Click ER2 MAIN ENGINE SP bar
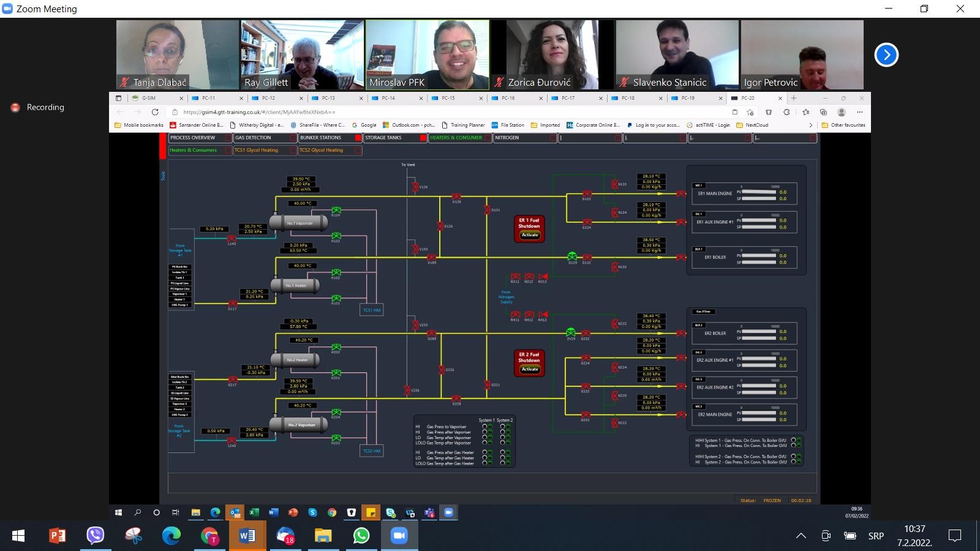Viewport: 980px width, 551px height. [x=759, y=420]
